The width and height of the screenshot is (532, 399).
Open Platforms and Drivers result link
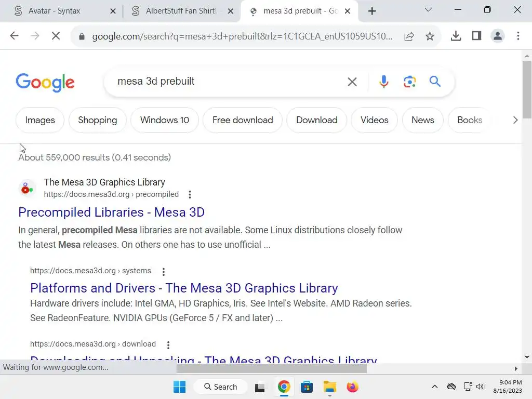[x=184, y=288]
